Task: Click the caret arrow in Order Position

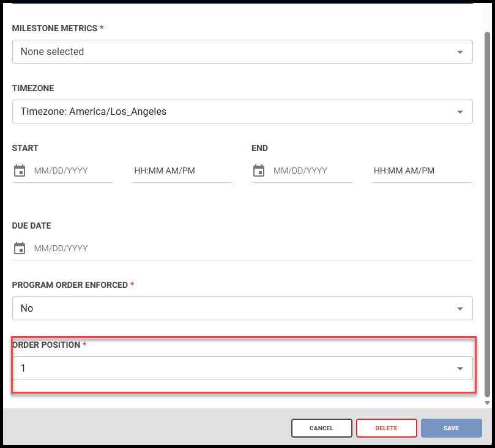Action: (460, 369)
